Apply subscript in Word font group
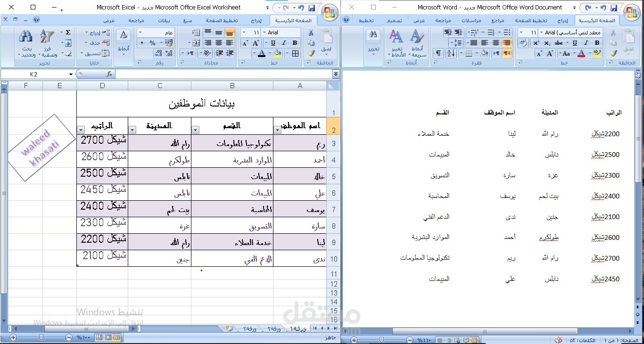The height and width of the screenshot is (344, 644). pos(547,43)
